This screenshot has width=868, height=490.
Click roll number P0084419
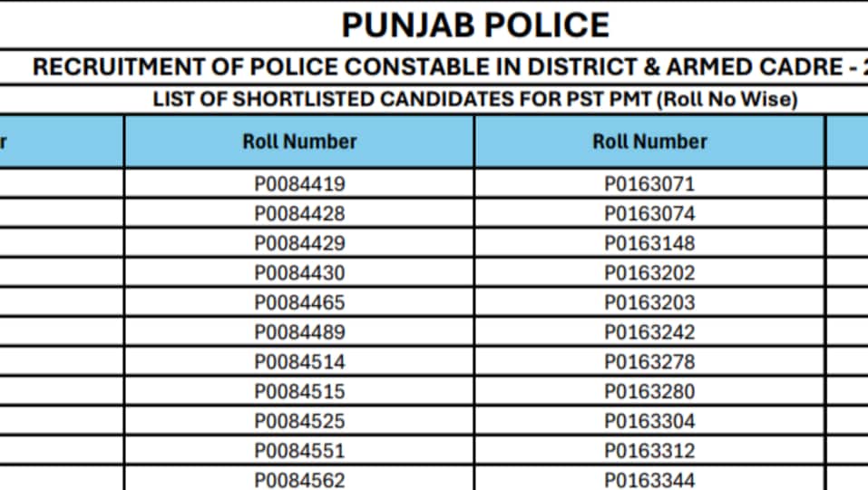pyautogui.click(x=299, y=184)
